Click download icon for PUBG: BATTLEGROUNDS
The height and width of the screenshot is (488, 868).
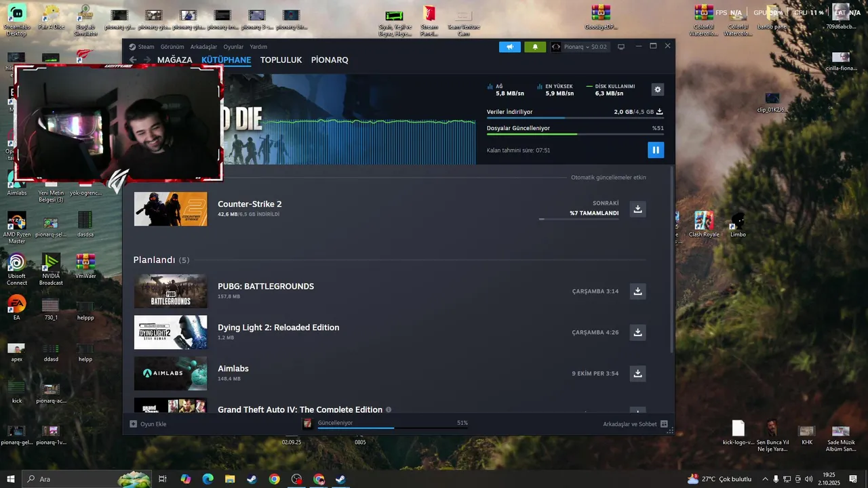coord(637,291)
